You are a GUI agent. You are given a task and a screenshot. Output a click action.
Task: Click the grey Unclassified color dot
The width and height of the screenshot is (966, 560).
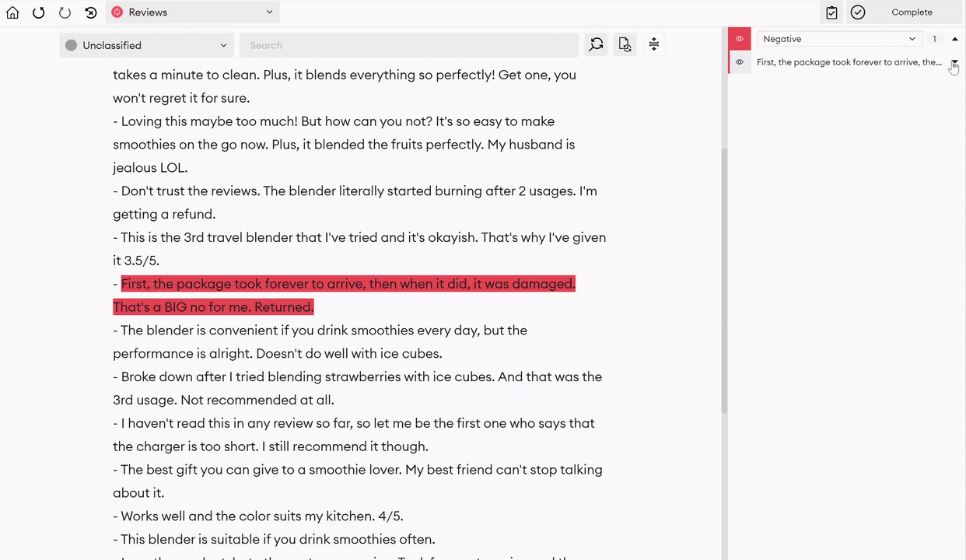pos(72,45)
